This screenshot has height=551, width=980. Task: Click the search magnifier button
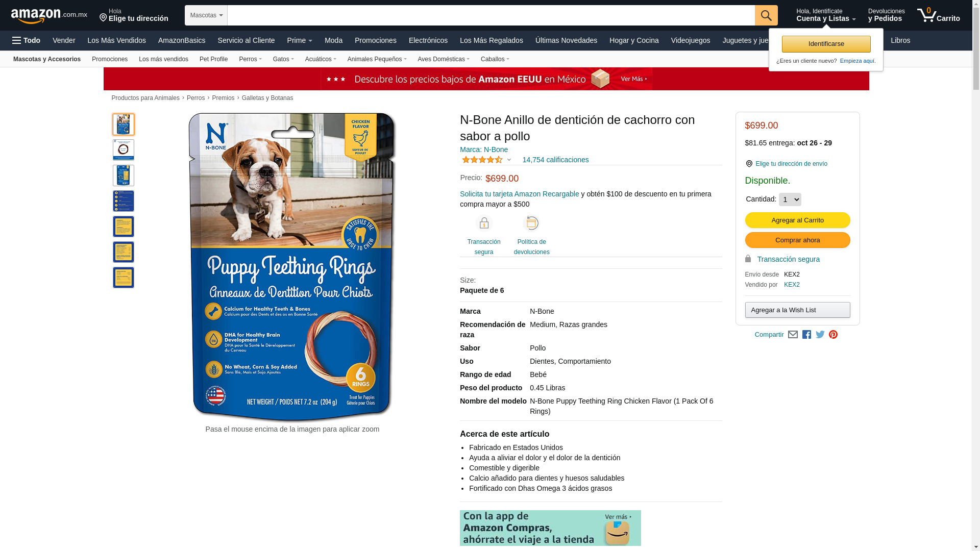point(766,15)
